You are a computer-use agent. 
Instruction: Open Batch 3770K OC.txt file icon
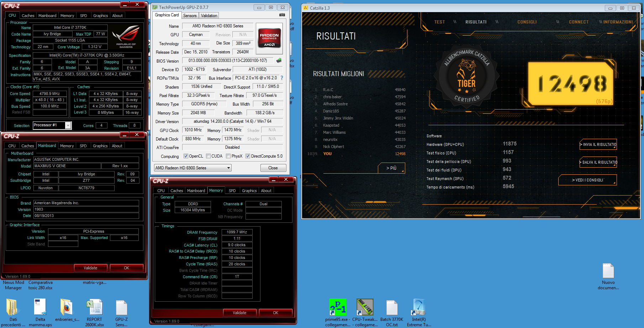coord(392,307)
